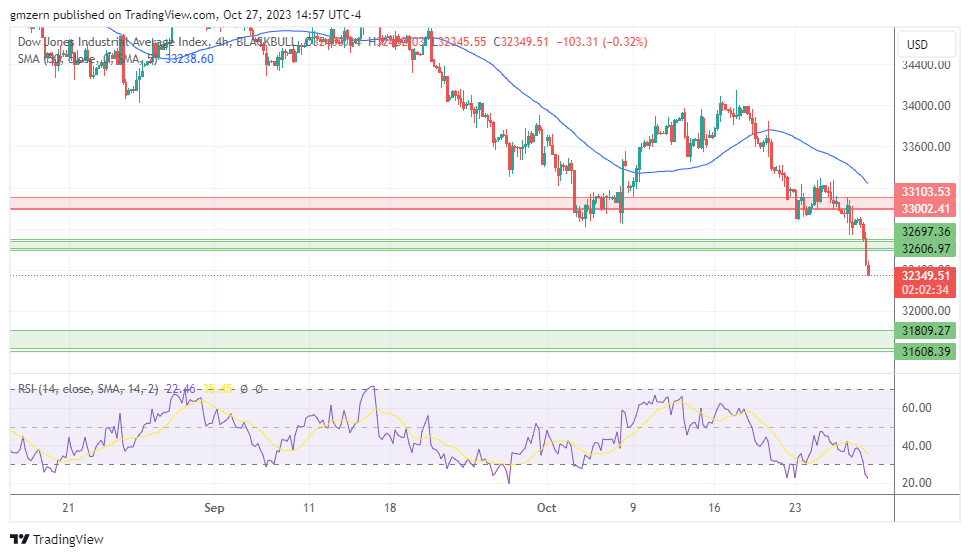Click the SMA indicator legend label
This screenshot has height=557, width=970.
pos(87,59)
